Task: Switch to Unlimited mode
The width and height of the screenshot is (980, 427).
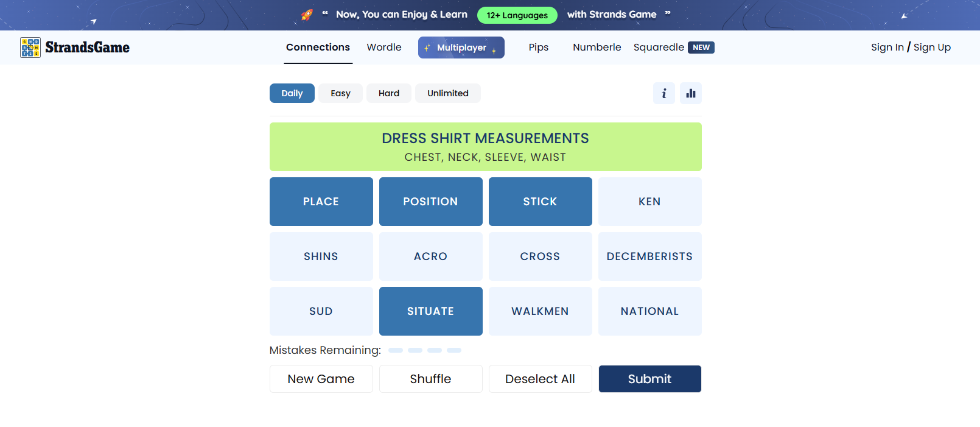Action: (448, 93)
